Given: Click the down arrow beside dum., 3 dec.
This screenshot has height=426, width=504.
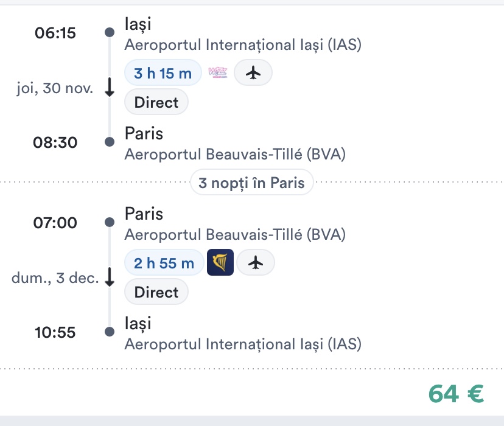Looking at the screenshot, I should 110,278.
